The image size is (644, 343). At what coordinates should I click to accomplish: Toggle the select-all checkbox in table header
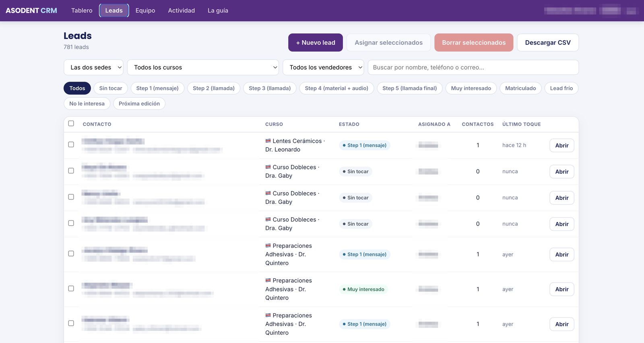(x=71, y=123)
